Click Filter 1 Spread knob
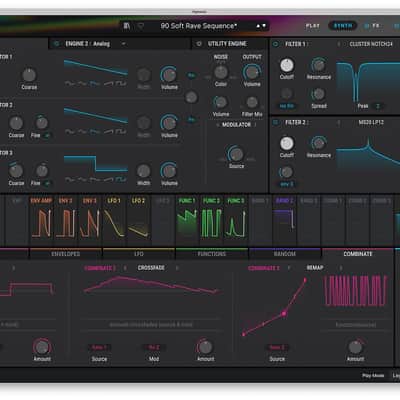This screenshot has width=400, height=400. pyautogui.click(x=319, y=94)
